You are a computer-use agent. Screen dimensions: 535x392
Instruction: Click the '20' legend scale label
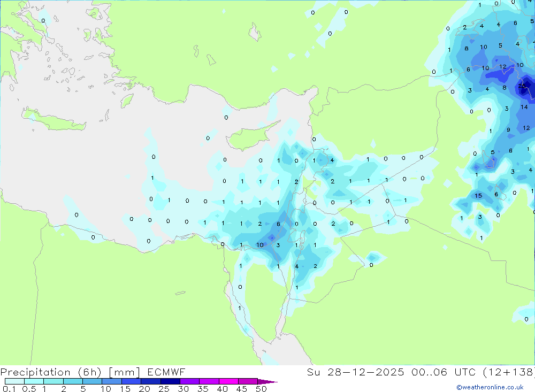[144, 389]
